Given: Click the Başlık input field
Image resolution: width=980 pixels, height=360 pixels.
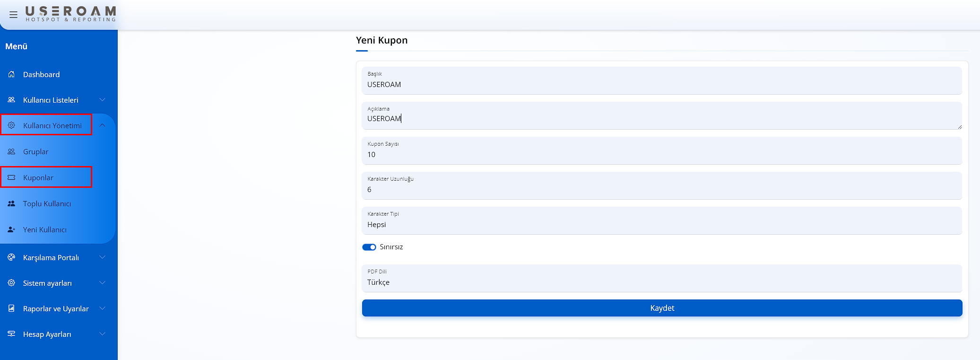Looking at the screenshot, I should (x=661, y=84).
